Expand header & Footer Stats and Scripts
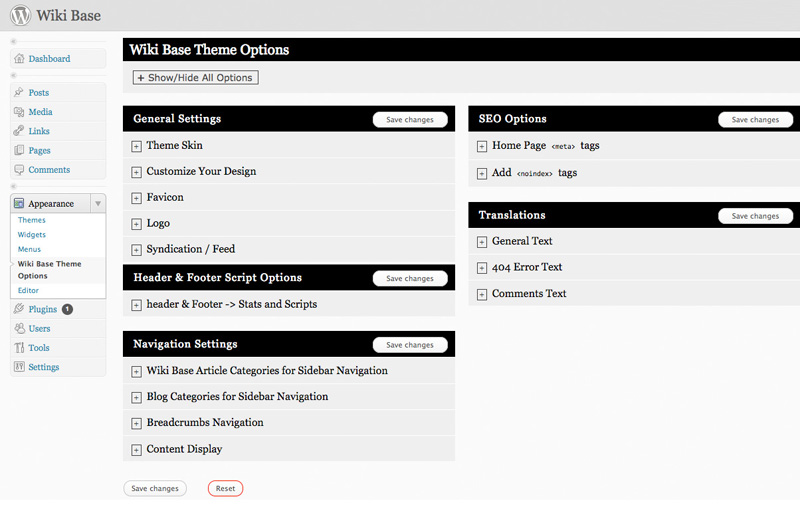 pyautogui.click(x=136, y=305)
